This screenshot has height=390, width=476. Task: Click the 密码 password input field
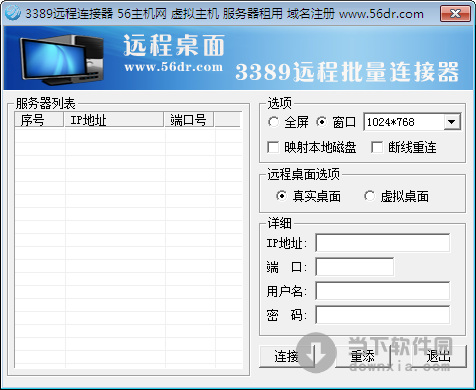tap(382, 315)
